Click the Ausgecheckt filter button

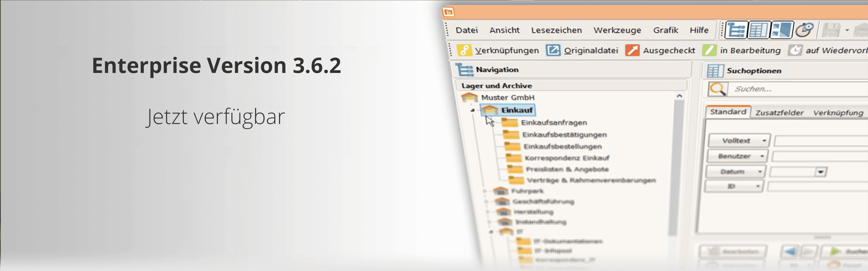click(x=660, y=51)
